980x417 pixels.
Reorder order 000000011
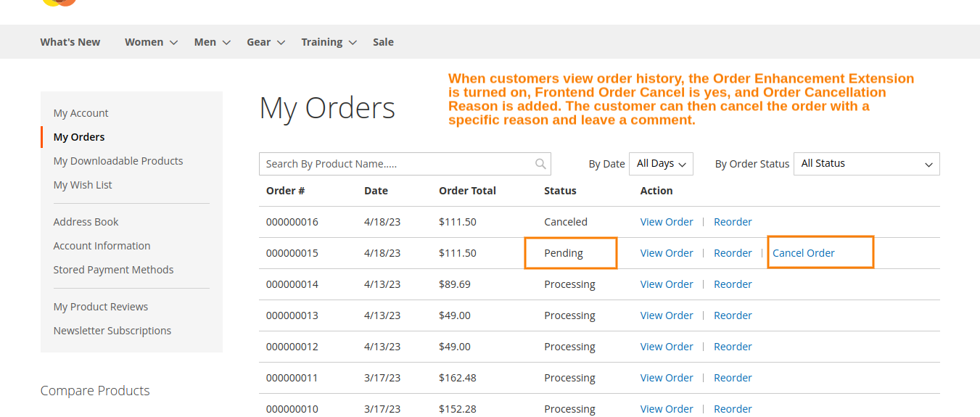[x=733, y=378]
